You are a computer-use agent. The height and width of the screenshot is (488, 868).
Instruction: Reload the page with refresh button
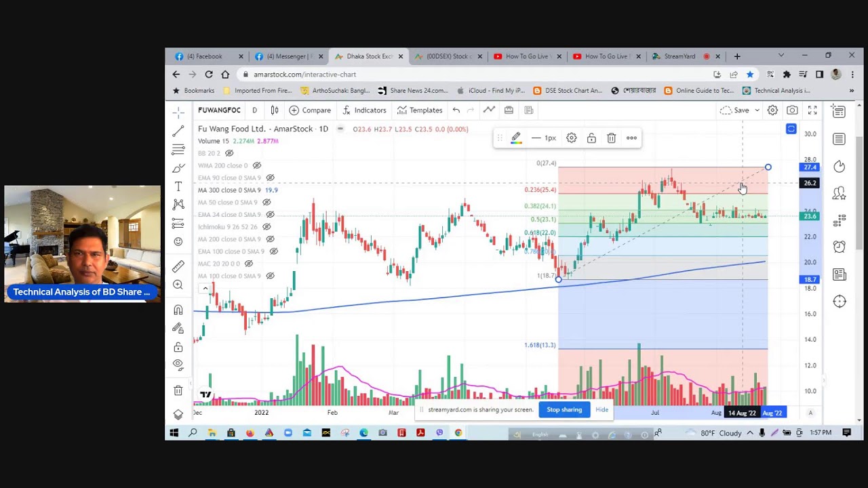(209, 74)
